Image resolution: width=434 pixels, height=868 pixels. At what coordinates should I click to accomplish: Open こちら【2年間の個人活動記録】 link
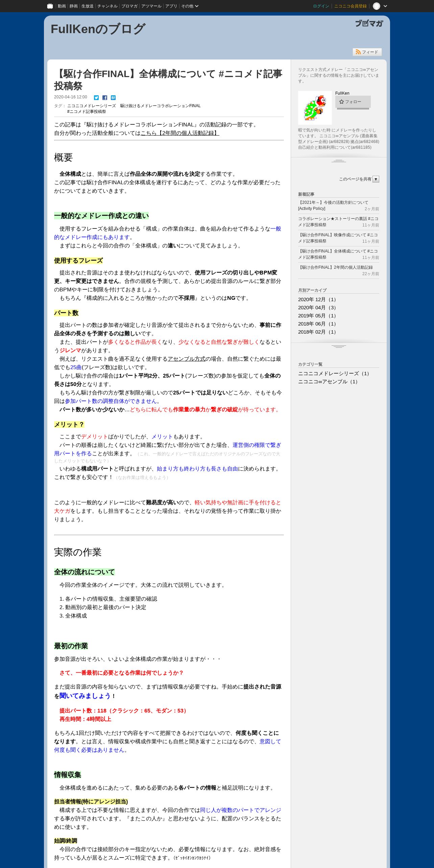click(x=180, y=133)
